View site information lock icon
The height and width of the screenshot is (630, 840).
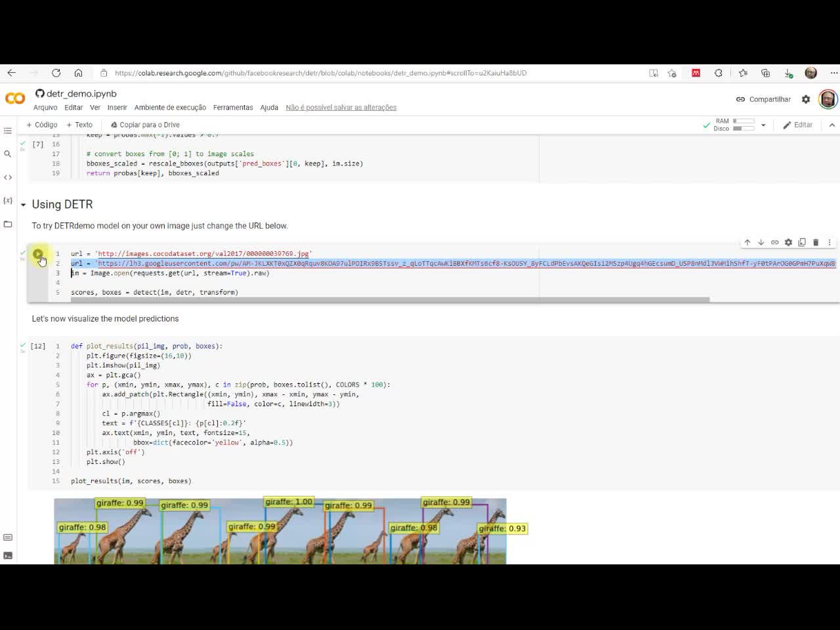tap(104, 73)
